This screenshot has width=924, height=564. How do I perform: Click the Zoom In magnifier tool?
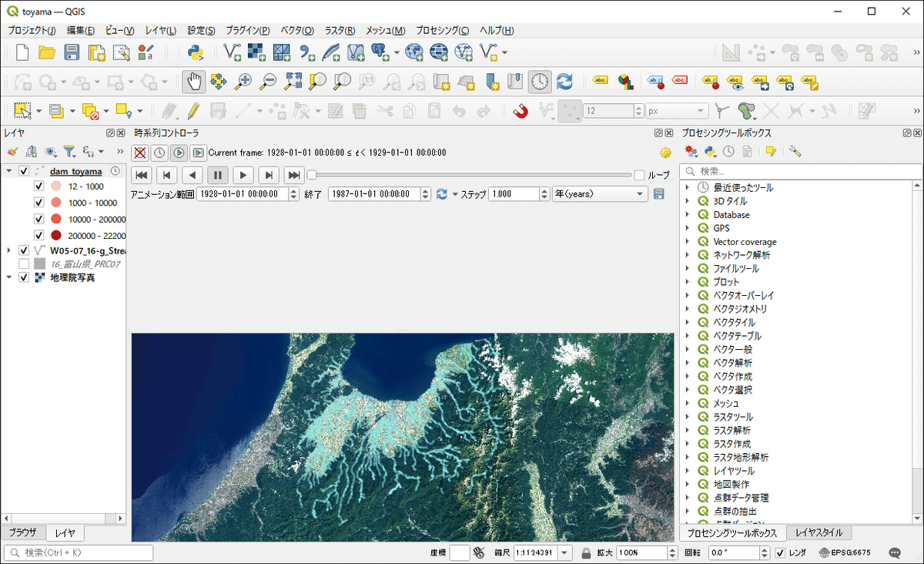click(243, 81)
